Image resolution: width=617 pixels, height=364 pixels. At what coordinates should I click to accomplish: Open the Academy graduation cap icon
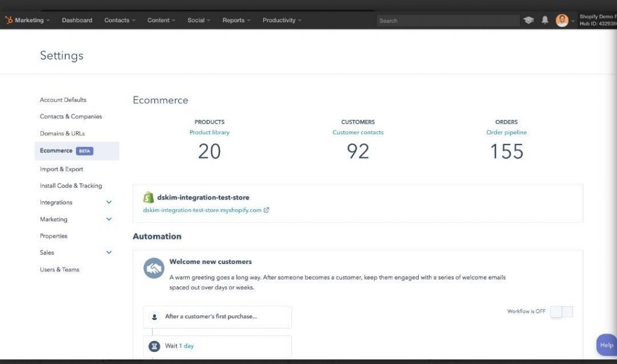[x=528, y=20]
